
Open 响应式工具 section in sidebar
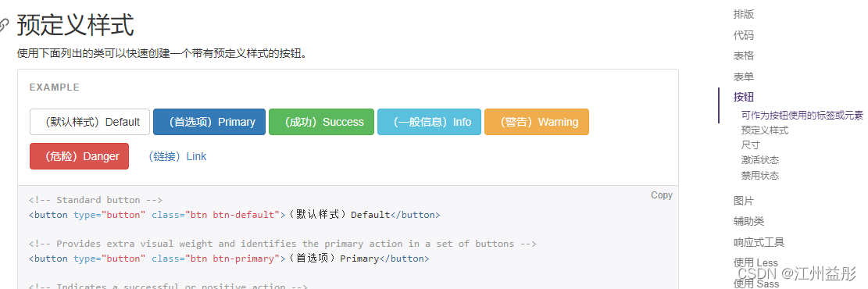pyautogui.click(x=759, y=242)
